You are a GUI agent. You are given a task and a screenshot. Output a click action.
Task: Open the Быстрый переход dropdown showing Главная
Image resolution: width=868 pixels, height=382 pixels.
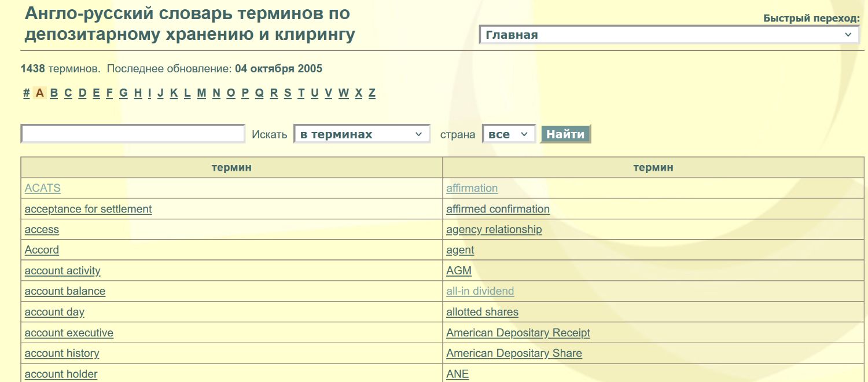[669, 35]
